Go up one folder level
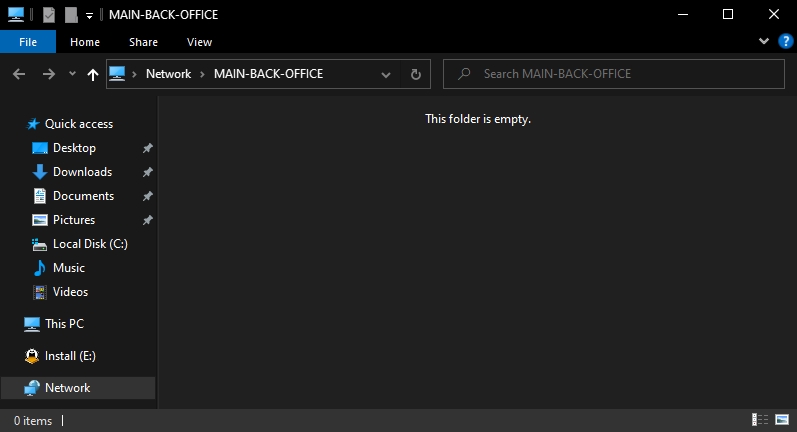 coord(93,74)
